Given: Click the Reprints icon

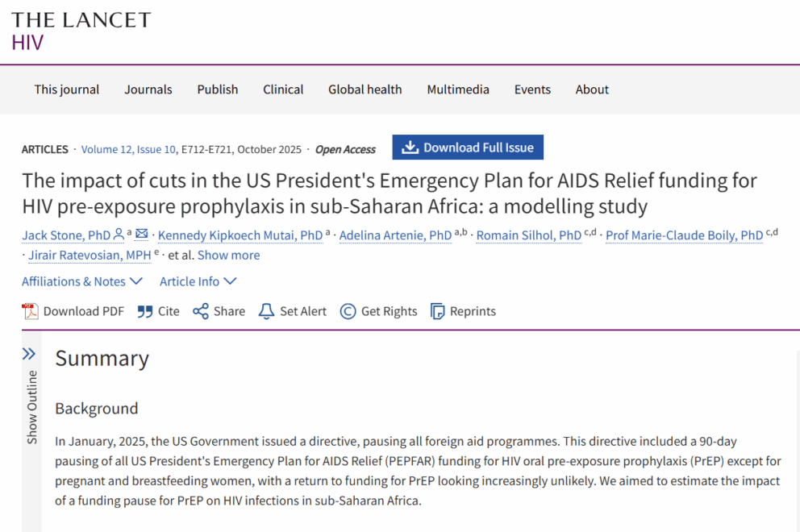Looking at the screenshot, I should [x=438, y=311].
